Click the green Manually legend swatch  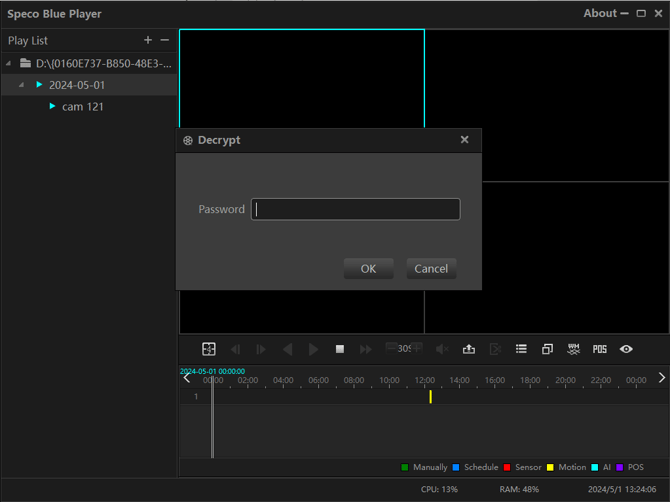click(405, 467)
